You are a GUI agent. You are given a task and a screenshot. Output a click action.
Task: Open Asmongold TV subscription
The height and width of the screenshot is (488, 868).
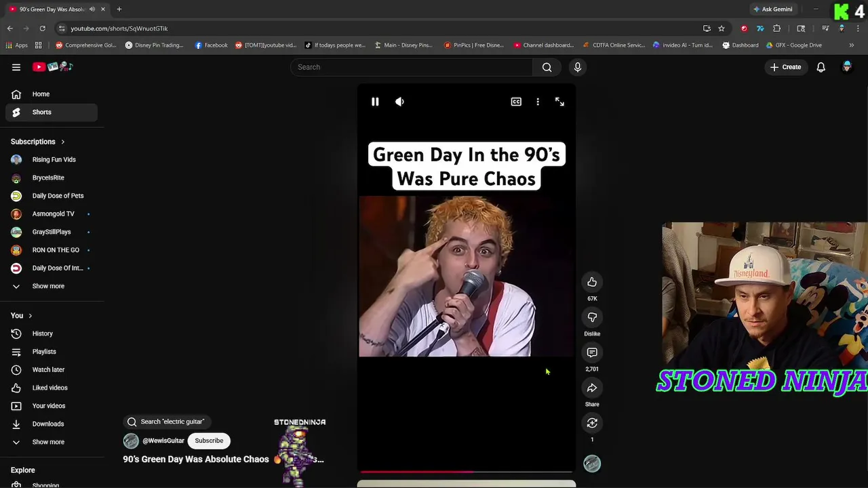tap(52, 213)
